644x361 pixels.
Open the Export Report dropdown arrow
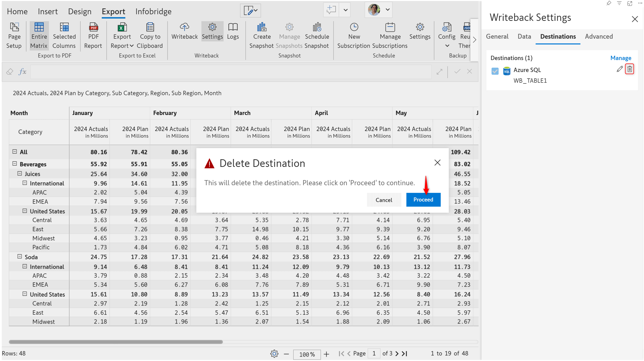point(132,46)
